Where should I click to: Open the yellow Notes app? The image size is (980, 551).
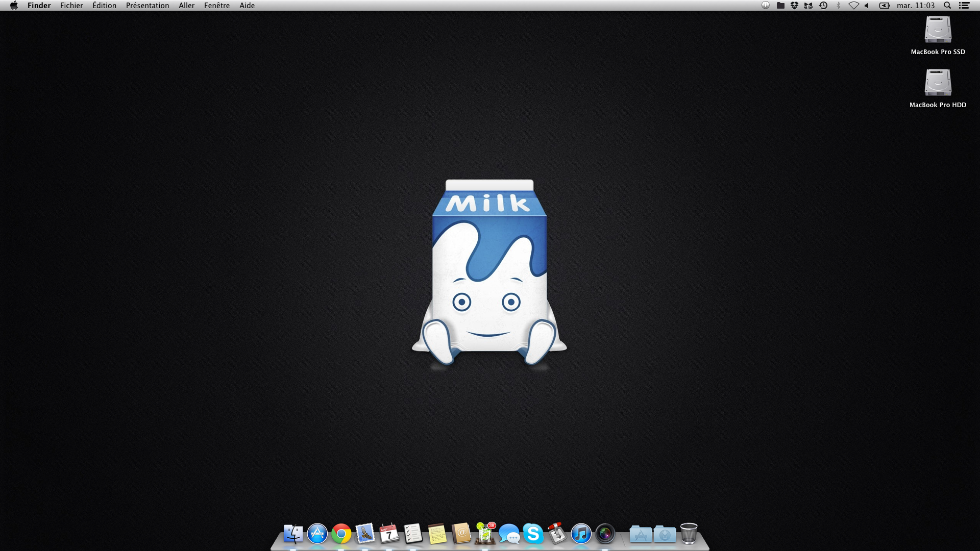click(x=437, y=534)
